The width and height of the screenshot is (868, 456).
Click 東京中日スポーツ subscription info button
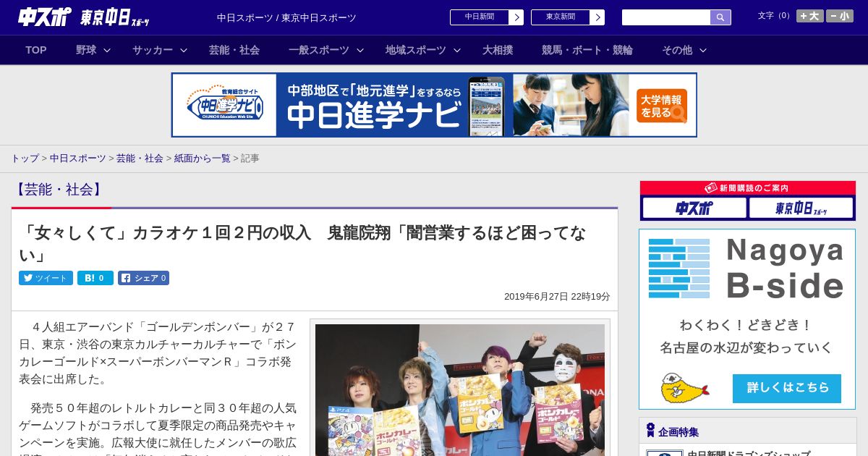pyautogui.click(x=801, y=208)
